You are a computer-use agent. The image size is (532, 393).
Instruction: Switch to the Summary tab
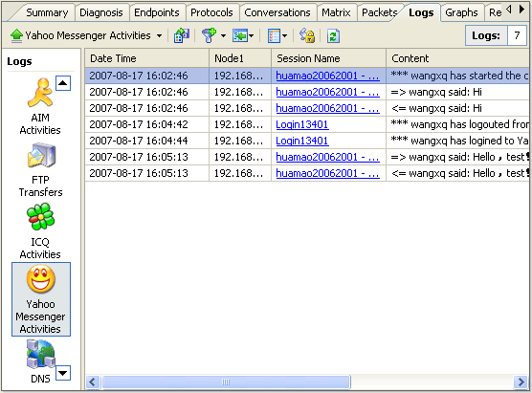[x=47, y=12]
